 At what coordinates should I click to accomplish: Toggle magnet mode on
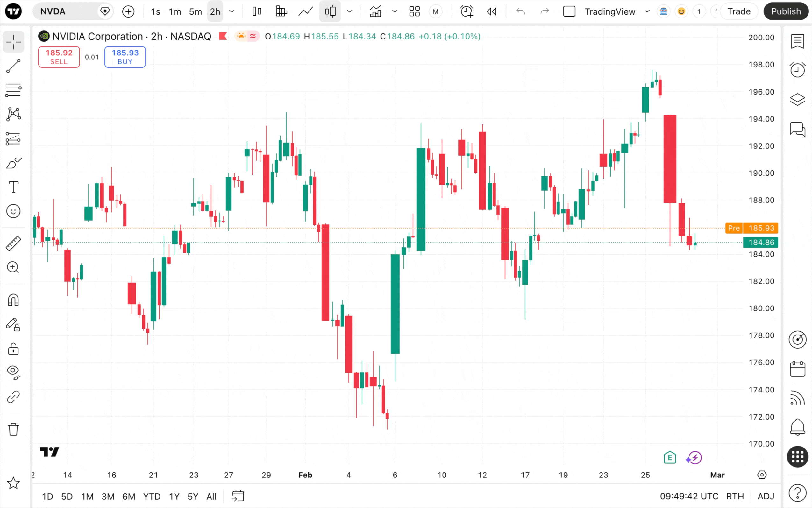[13, 300]
